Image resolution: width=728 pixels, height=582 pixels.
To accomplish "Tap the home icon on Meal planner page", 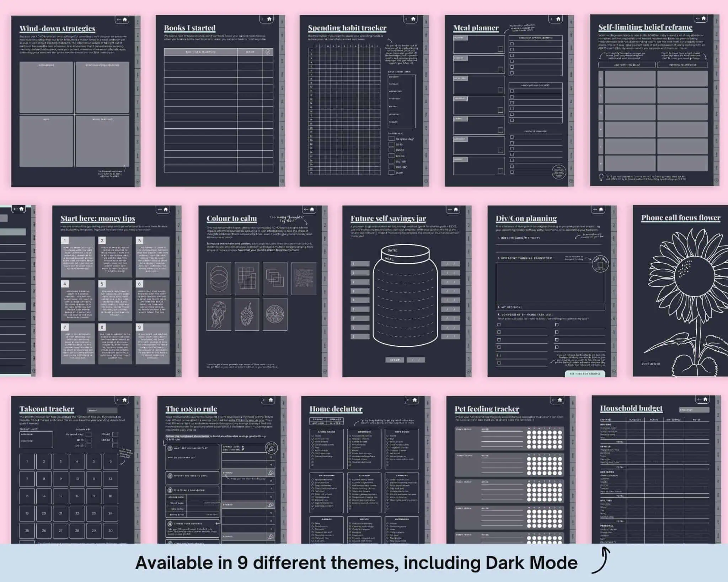I will (558, 19).
